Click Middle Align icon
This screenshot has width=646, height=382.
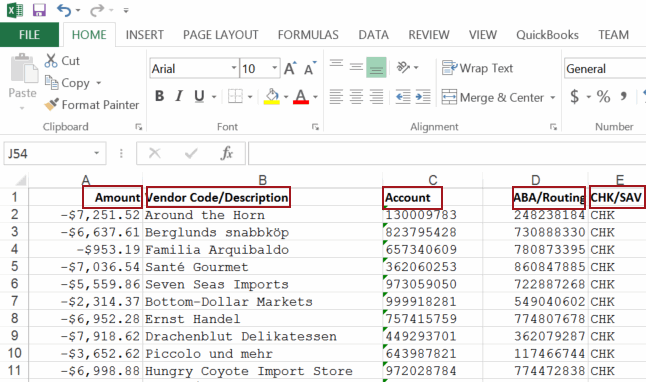point(356,66)
